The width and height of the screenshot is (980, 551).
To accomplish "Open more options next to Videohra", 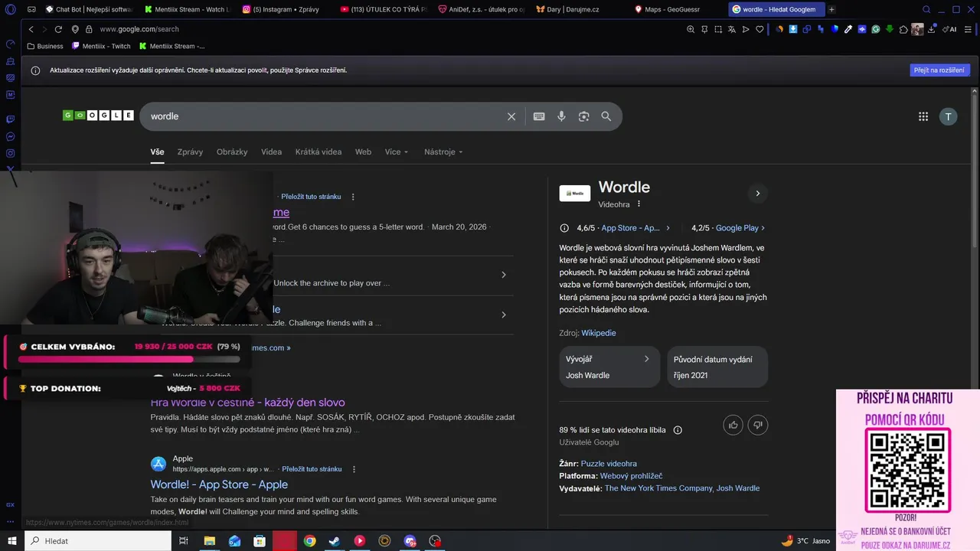I will [x=639, y=204].
